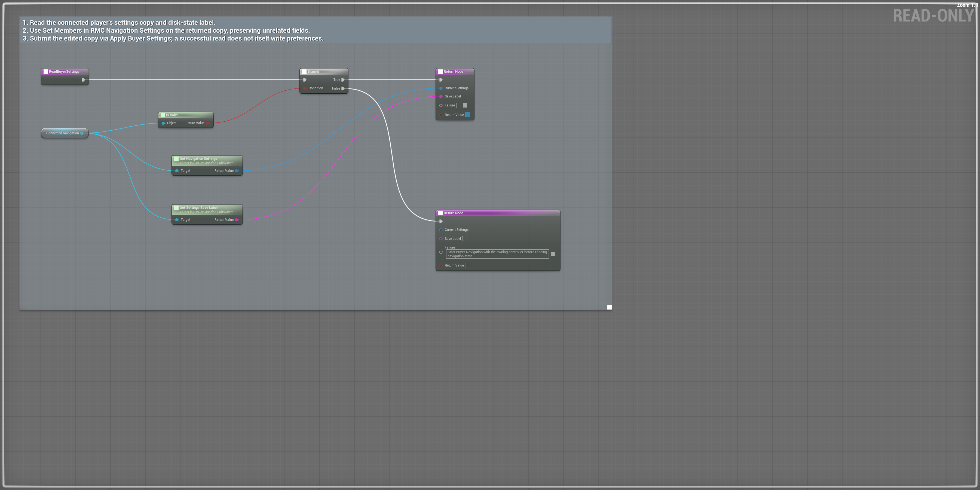This screenshot has height=490, width=980.
Task: Uncheck Return Value on the True-branch Return Node
Action: (x=468, y=115)
